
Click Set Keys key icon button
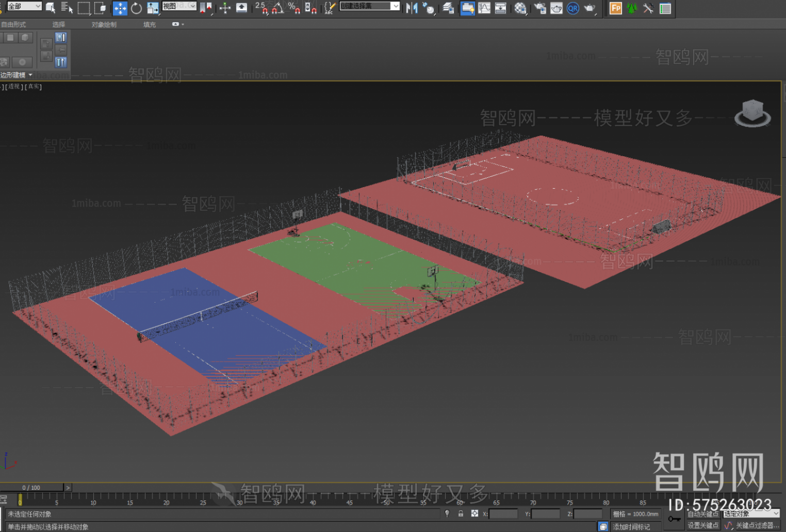tap(674, 519)
